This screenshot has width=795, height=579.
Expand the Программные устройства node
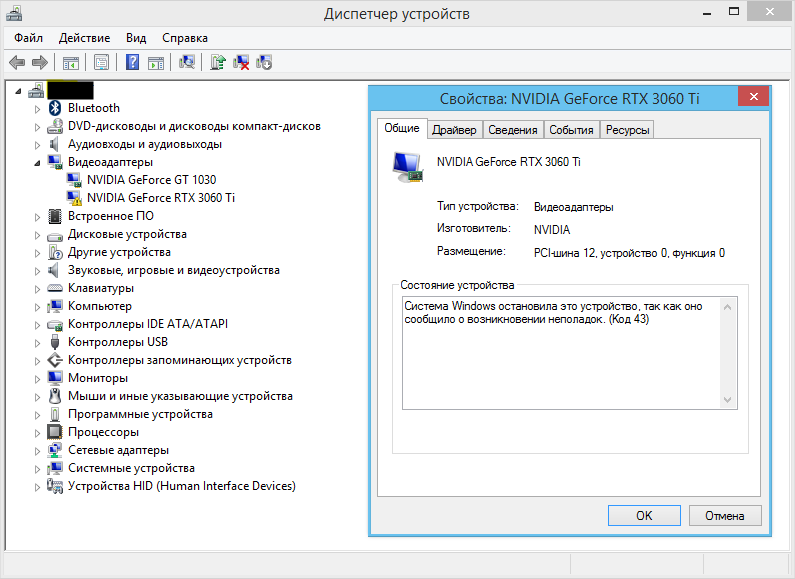(37, 415)
